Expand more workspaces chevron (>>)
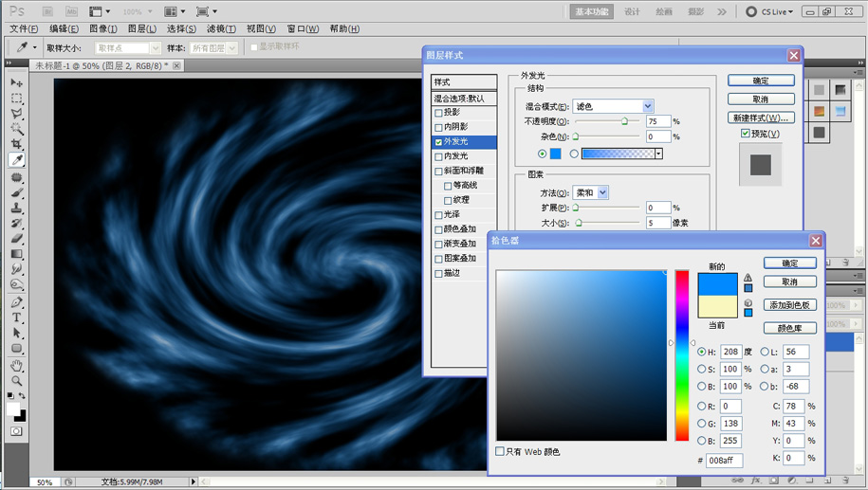 tap(722, 11)
